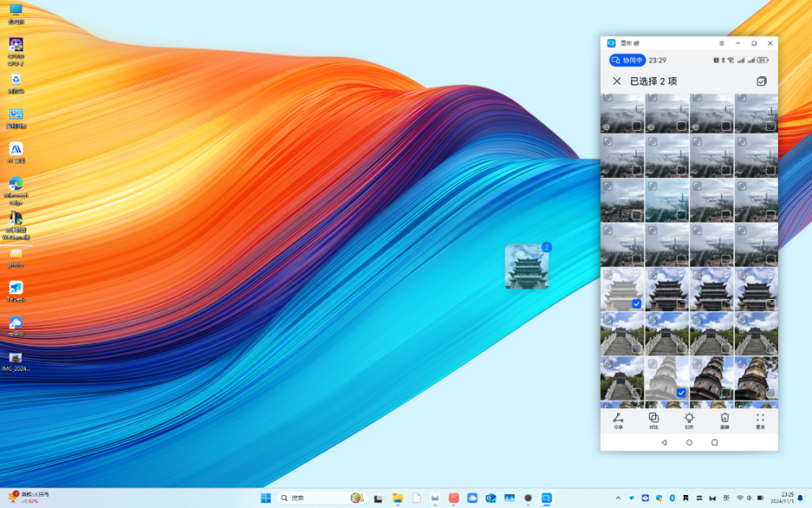Tap the 对比 compare icon
Screen dimensions: 812x508
point(654,420)
